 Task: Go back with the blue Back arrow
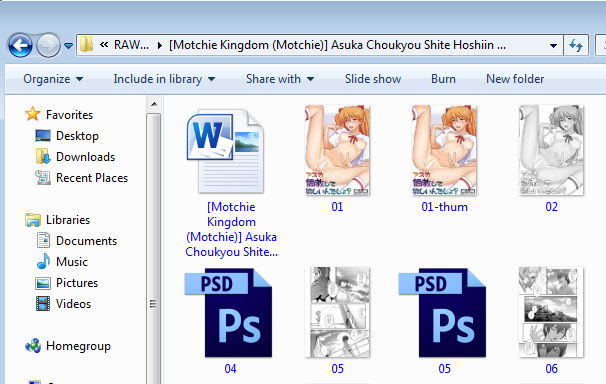coord(20,46)
